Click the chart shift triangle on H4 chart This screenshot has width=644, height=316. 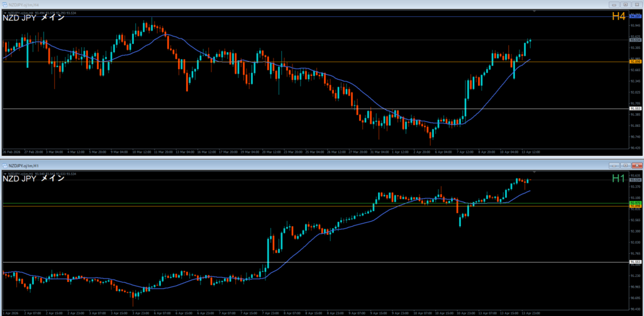point(534,11)
